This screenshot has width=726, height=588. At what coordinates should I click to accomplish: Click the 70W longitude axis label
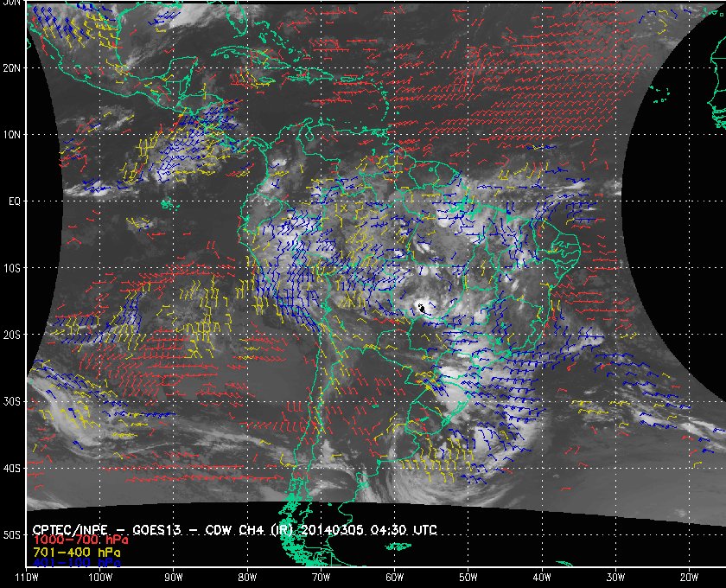(x=320, y=577)
